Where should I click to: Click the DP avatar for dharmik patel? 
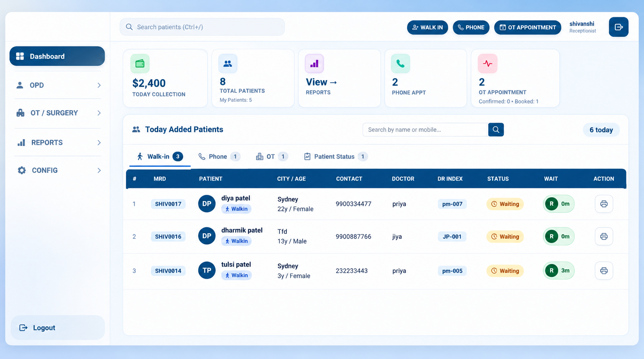tap(207, 236)
